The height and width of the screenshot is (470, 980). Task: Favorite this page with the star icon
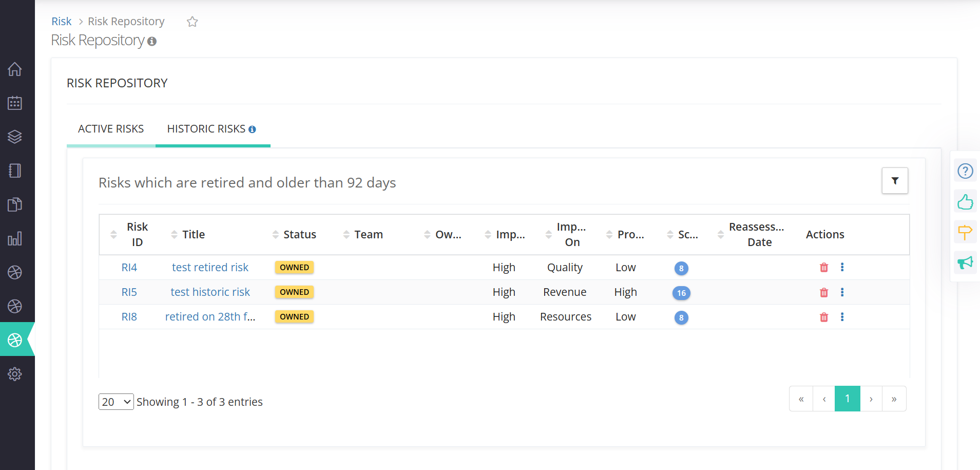click(x=193, y=22)
